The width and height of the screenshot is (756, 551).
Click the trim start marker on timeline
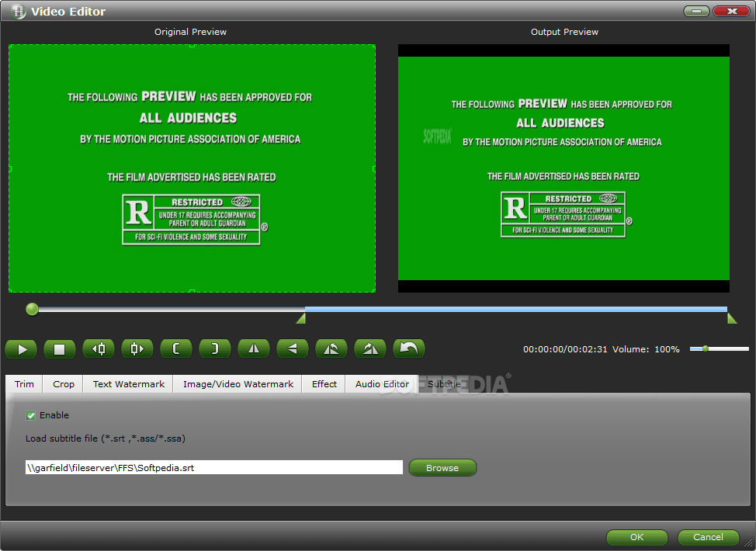coord(301,318)
